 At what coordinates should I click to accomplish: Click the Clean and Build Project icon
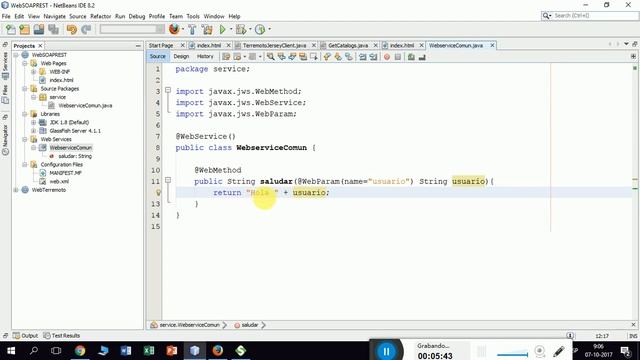207,29
